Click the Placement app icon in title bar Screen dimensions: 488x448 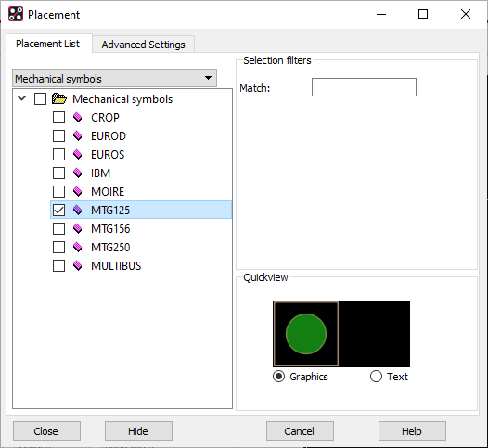coord(16,14)
